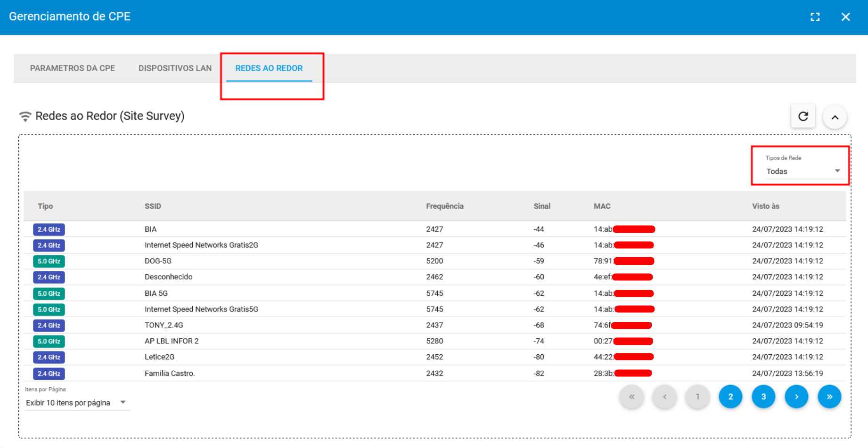Go to next page of results

click(796, 397)
